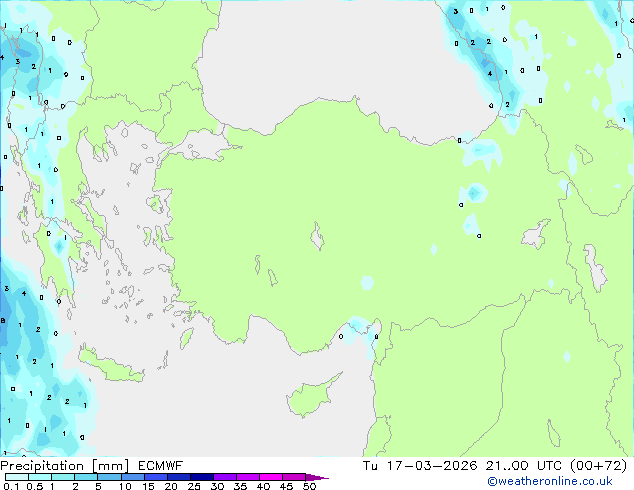Open the weatheronline.co.uk link
Viewport: 634px width, 490px height.
[x=550, y=481]
